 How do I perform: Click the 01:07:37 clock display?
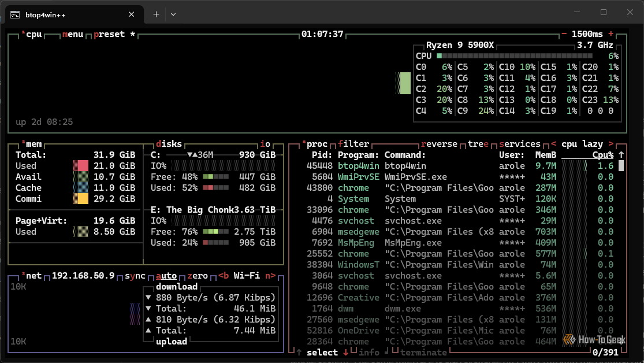(322, 34)
